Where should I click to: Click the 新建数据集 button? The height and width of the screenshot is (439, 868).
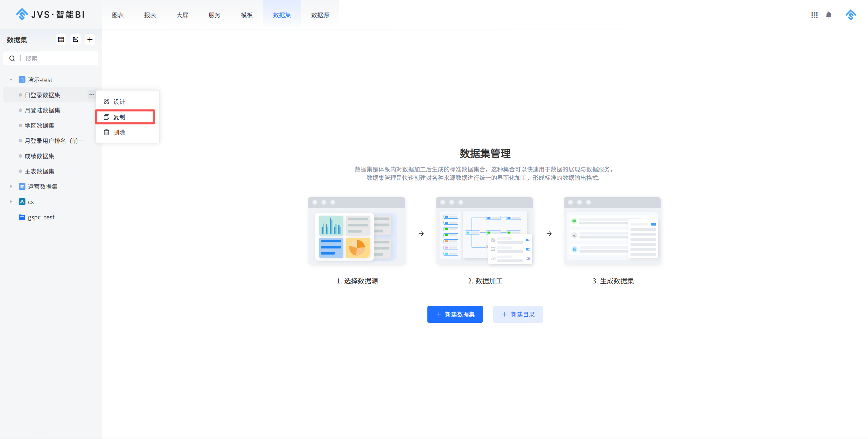coord(455,314)
